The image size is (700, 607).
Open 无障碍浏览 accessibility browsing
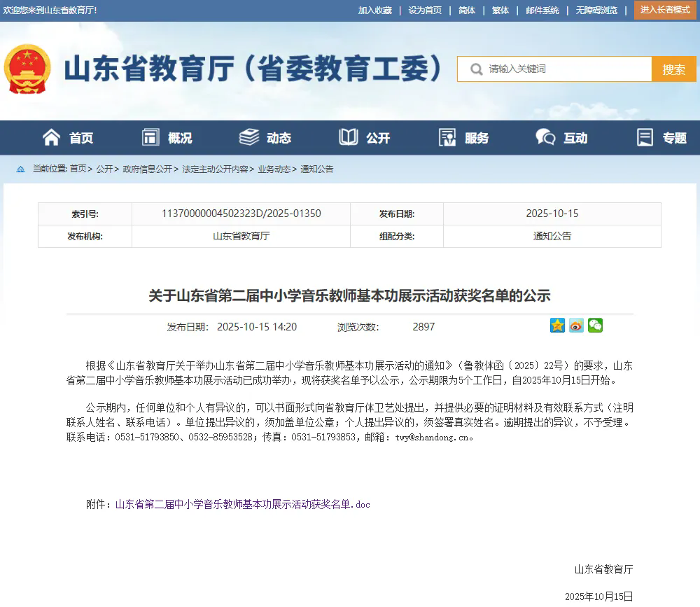click(596, 11)
